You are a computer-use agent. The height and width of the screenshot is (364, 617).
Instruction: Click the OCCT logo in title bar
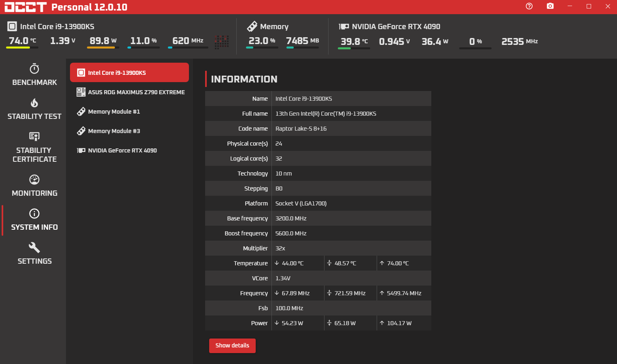[x=25, y=7]
